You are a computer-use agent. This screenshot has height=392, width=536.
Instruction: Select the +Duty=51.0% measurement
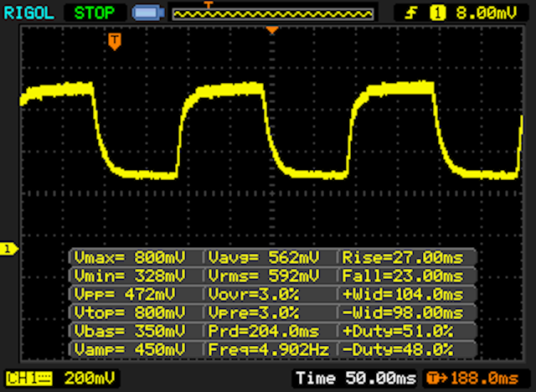pos(406,330)
